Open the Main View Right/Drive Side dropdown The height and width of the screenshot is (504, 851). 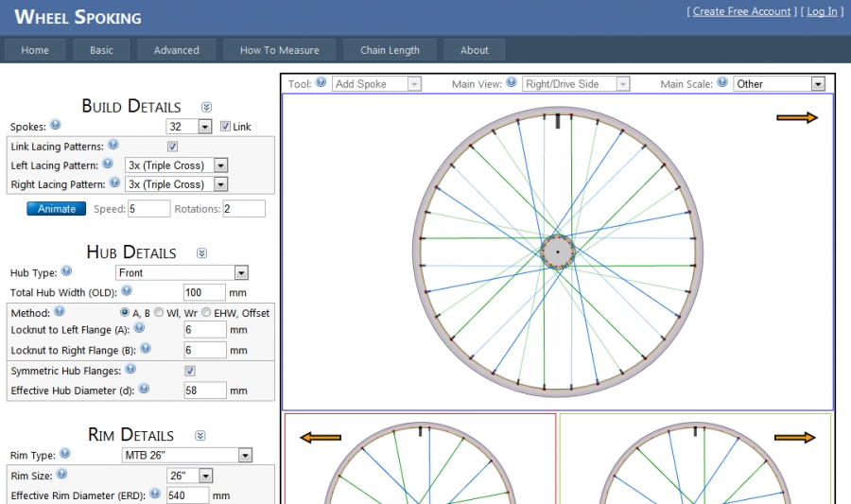click(x=576, y=84)
